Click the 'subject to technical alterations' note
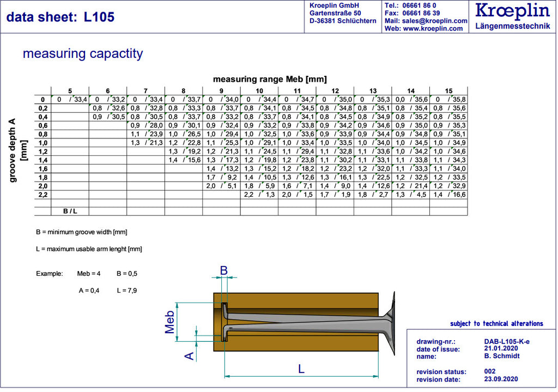 496,323
